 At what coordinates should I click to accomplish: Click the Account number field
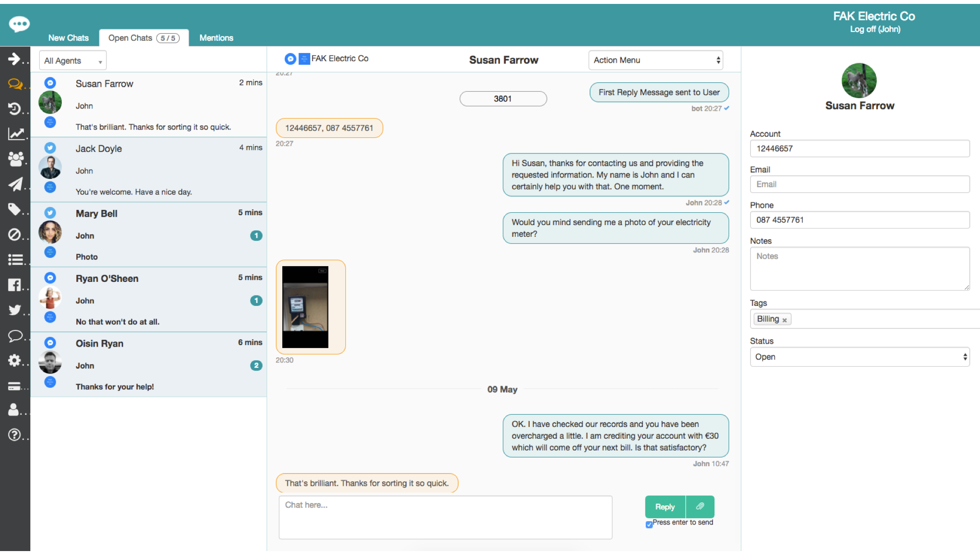860,149
